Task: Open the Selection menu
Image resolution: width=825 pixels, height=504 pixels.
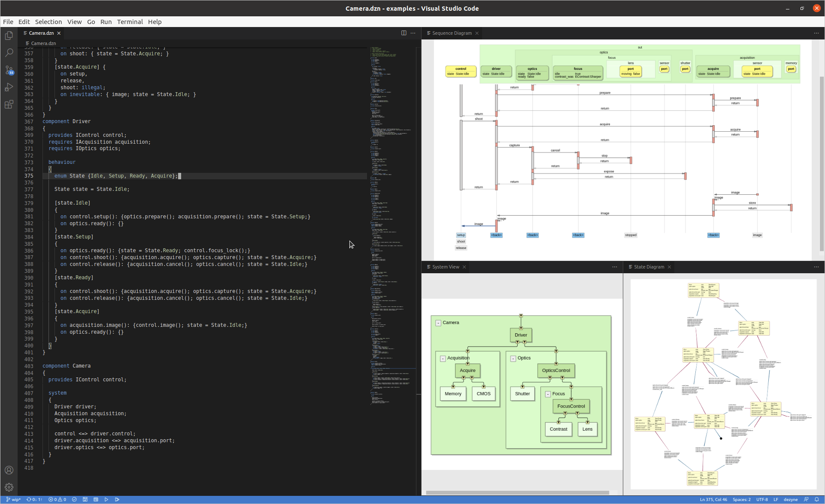Action: tap(49, 22)
